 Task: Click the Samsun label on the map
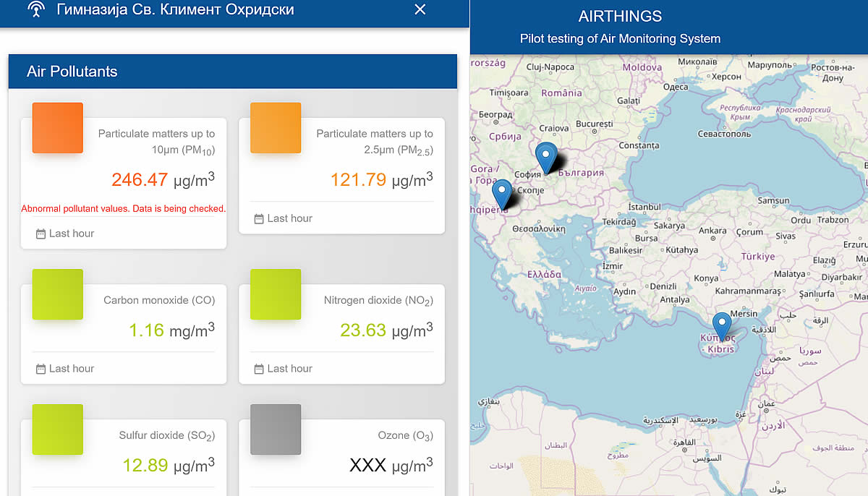click(773, 200)
